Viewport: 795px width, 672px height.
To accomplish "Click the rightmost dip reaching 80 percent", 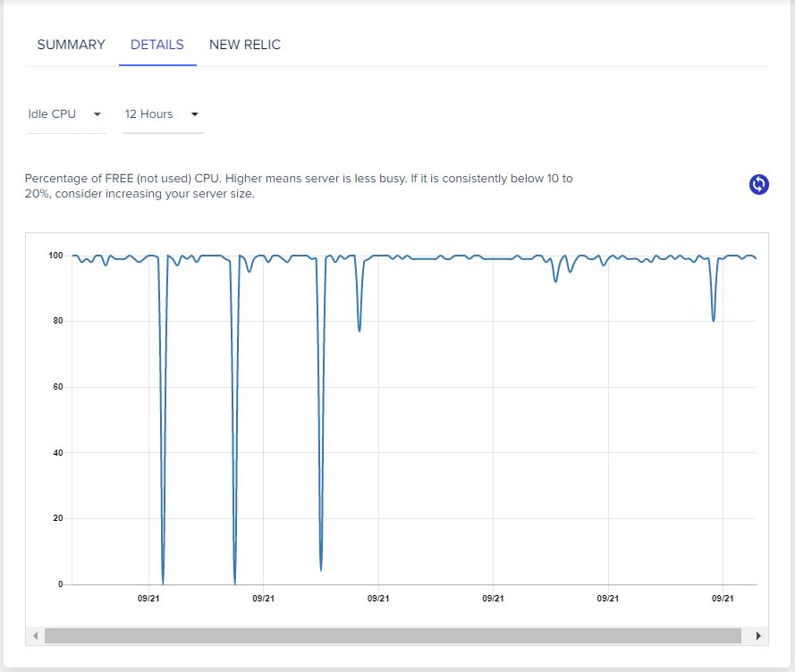I will tap(714, 319).
